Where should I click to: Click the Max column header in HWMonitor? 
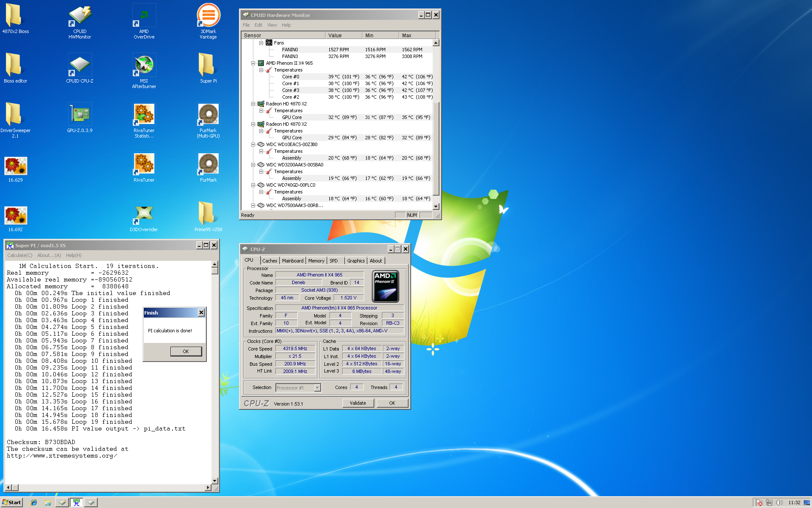(417, 35)
